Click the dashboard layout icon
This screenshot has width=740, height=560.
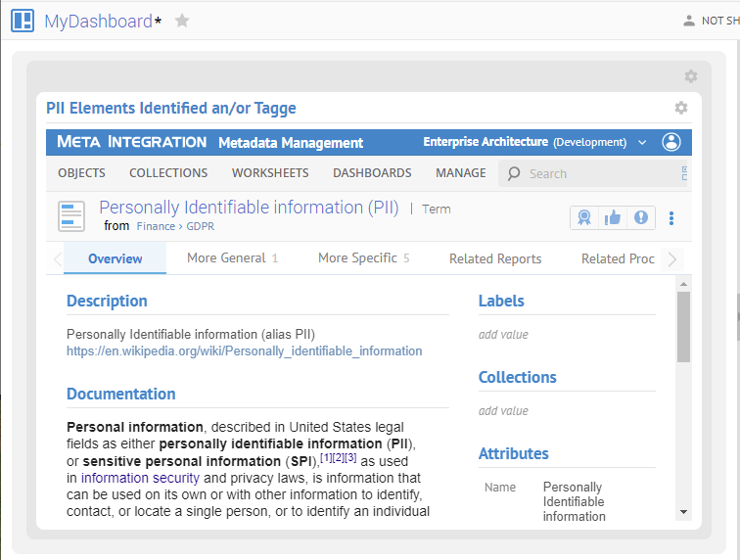click(x=22, y=21)
